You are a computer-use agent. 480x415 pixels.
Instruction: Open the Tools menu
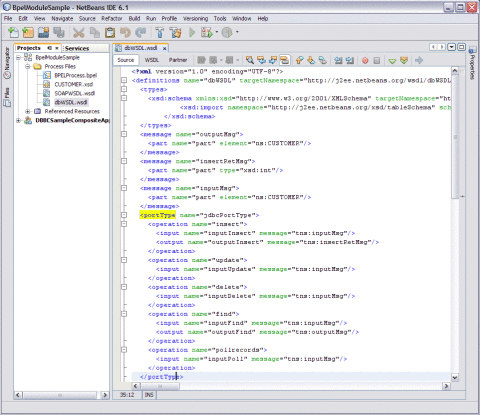[x=220, y=19]
